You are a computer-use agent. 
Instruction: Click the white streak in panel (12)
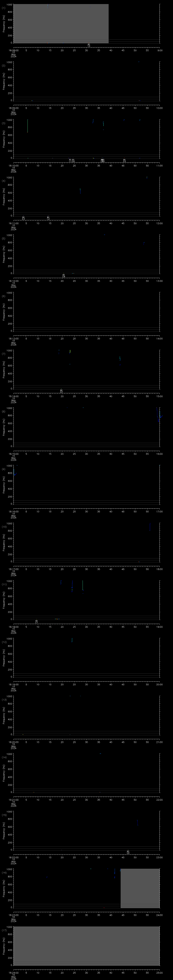[x=72, y=640]
